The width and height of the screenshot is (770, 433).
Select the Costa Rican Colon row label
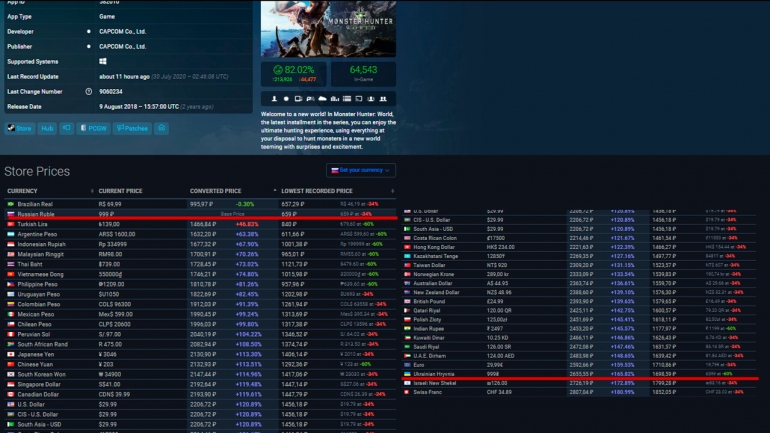click(435, 238)
